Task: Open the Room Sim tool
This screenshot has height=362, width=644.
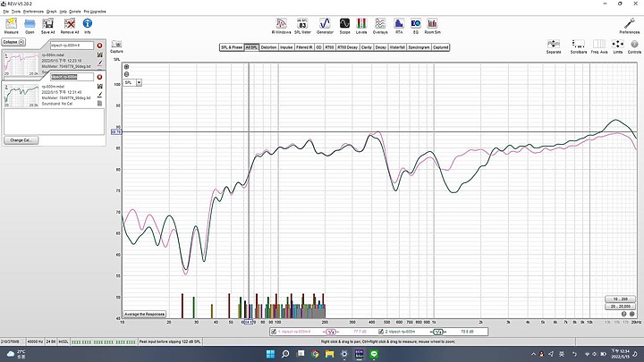Action: (432, 25)
